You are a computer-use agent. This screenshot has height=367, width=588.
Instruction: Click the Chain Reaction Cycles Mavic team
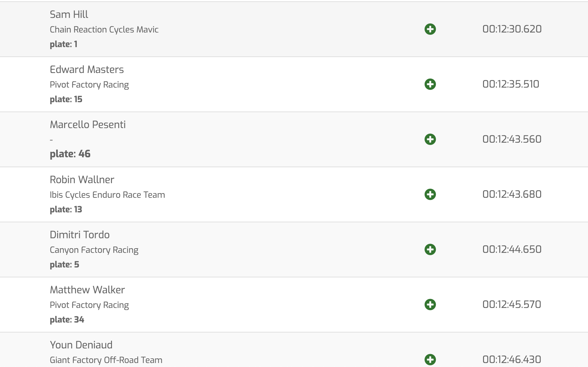[104, 30]
